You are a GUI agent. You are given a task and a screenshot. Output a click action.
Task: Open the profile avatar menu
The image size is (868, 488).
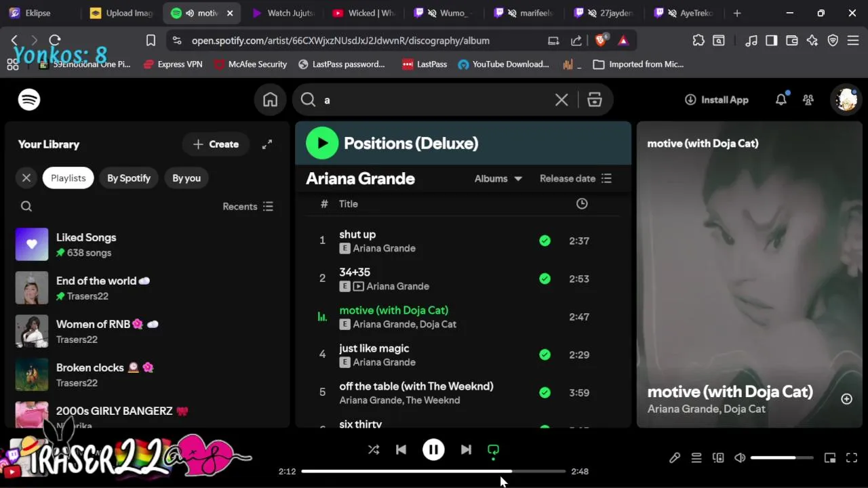point(846,100)
